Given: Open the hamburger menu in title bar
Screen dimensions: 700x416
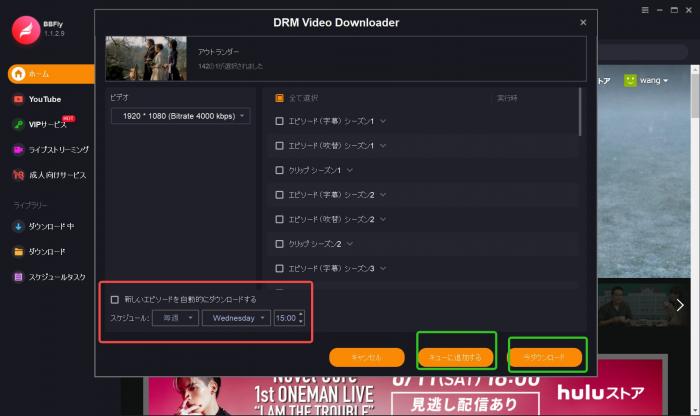Looking at the screenshot, I should pyautogui.click(x=645, y=10).
